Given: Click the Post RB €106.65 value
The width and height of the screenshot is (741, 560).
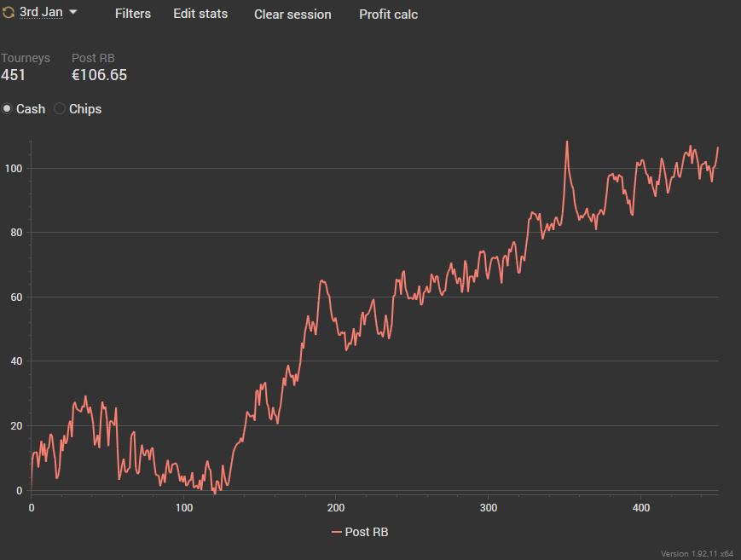Looking at the screenshot, I should pos(99,75).
